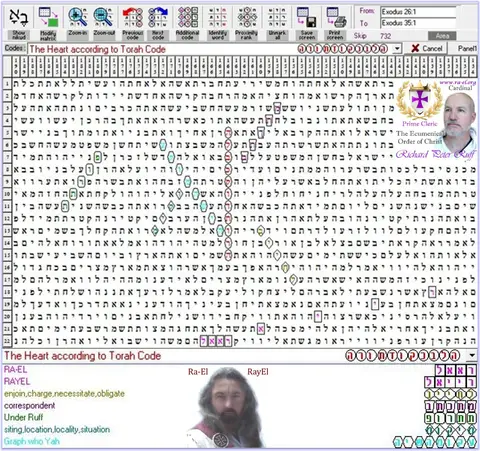Select matrix row number 1
This screenshot has height=451, width=480.
click(7, 84)
